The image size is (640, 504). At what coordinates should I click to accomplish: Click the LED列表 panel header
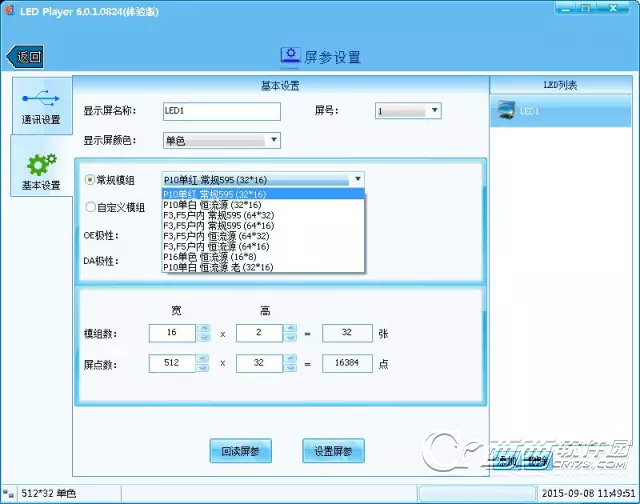(560, 85)
